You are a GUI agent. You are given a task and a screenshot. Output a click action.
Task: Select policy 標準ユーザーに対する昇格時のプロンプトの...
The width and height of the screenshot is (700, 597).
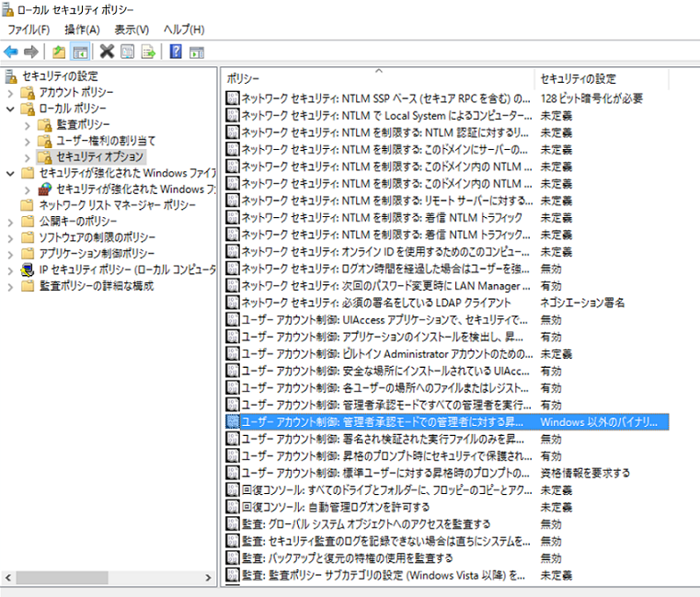(x=385, y=473)
